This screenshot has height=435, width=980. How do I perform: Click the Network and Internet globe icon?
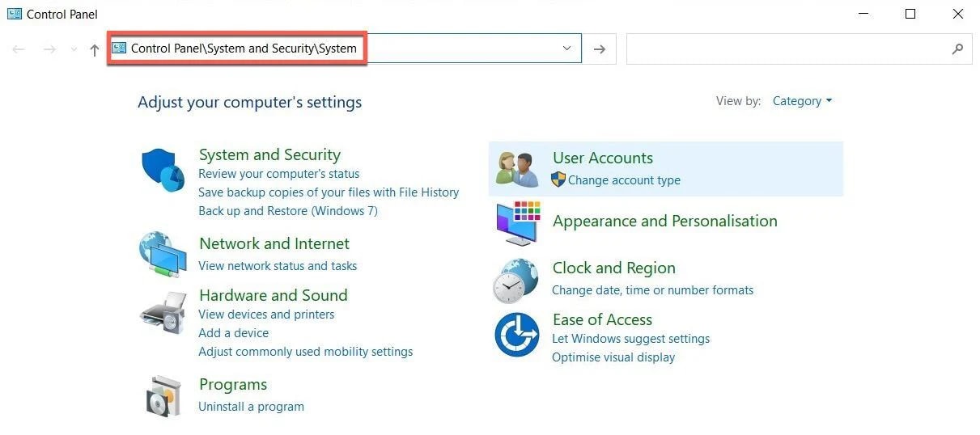[x=163, y=255]
